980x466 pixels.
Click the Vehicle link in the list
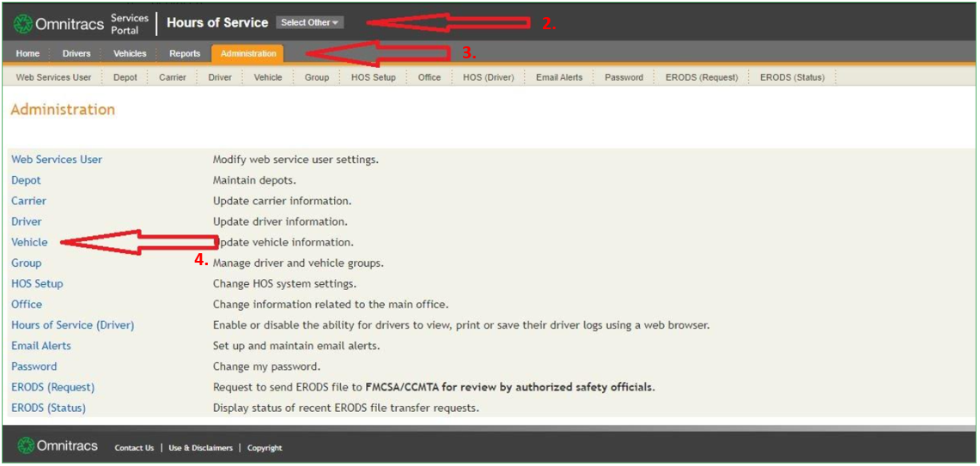click(29, 242)
